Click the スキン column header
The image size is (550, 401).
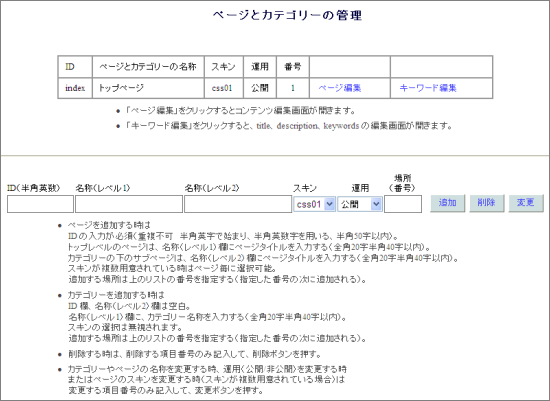[x=224, y=67]
